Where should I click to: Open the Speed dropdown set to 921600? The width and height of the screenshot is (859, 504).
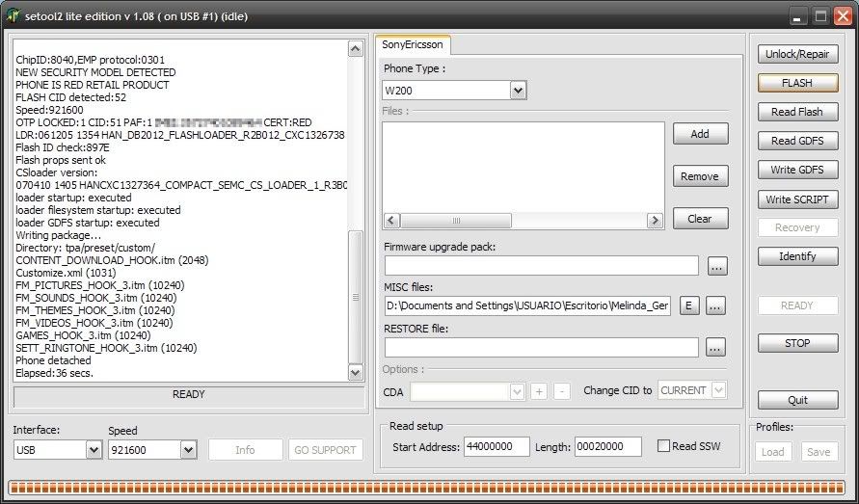188,450
